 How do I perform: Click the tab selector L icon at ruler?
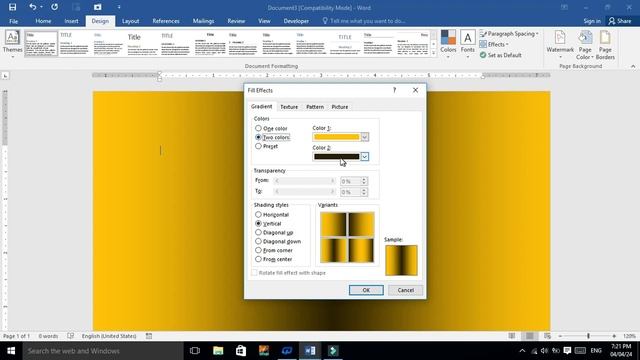(5, 76)
